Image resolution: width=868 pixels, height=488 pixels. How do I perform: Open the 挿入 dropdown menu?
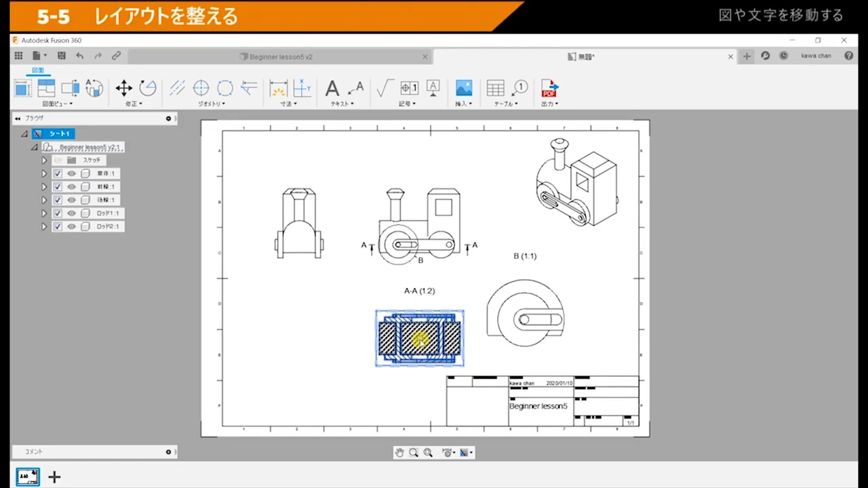pyautogui.click(x=464, y=104)
